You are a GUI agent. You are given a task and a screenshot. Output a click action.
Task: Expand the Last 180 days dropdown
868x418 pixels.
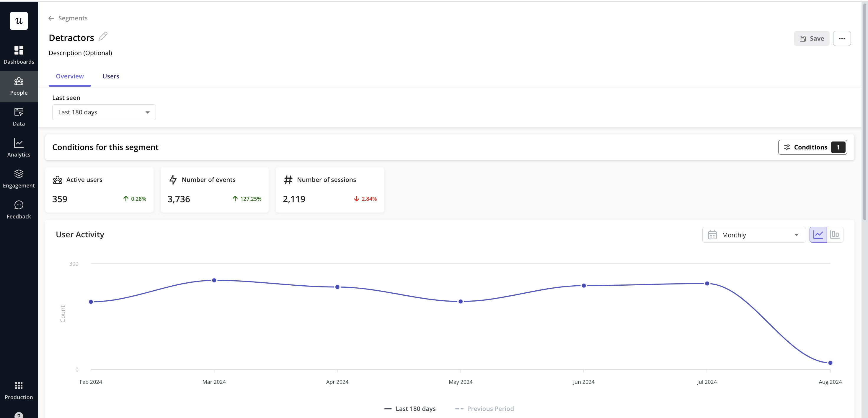104,112
